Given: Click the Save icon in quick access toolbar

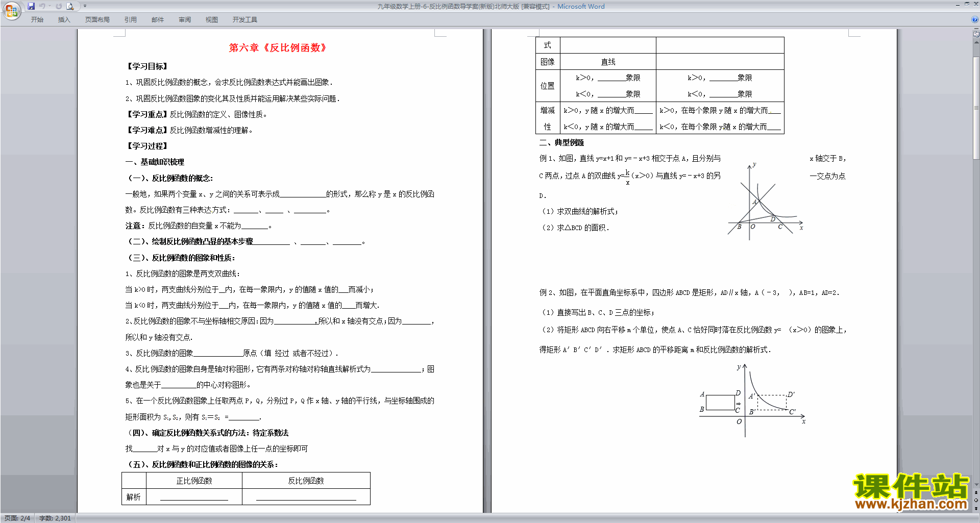Looking at the screenshot, I should pos(31,6).
